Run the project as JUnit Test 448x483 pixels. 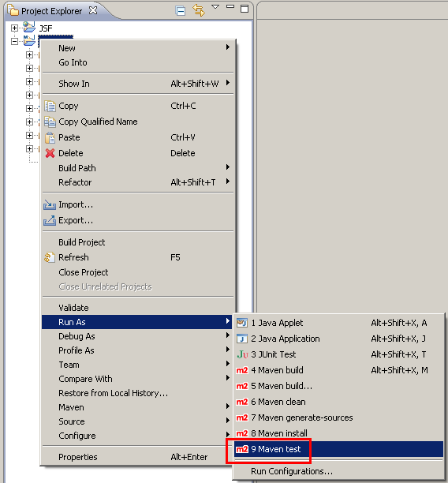coord(338,354)
